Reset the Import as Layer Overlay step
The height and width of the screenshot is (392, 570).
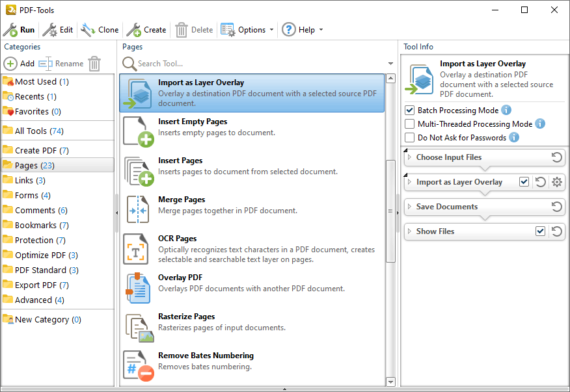(541, 181)
